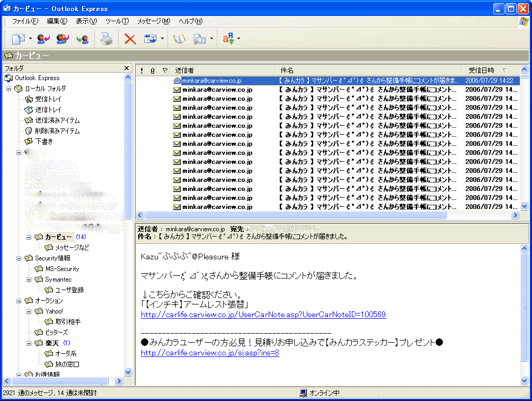This screenshot has width=532, height=401.
Task: Open the ツール(T) menu
Action: click(x=117, y=21)
